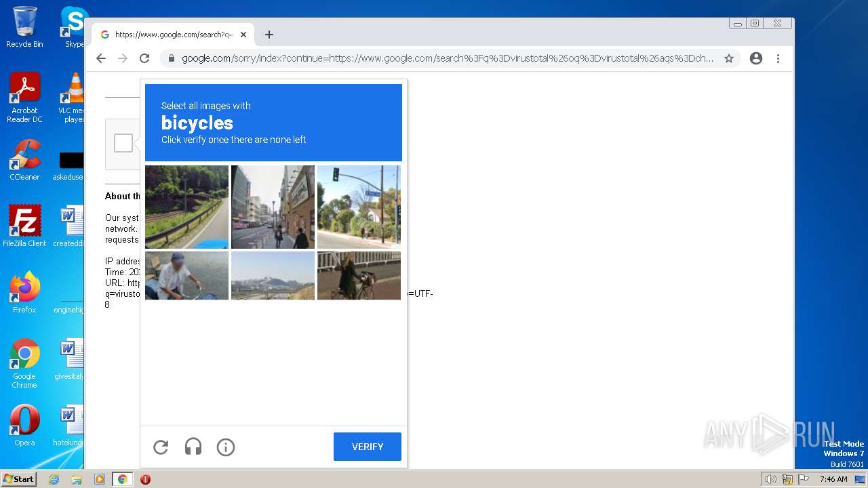Image resolution: width=868 pixels, height=488 pixels.
Task: Open Skype from the desktop
Action: [x=73, y=27]
